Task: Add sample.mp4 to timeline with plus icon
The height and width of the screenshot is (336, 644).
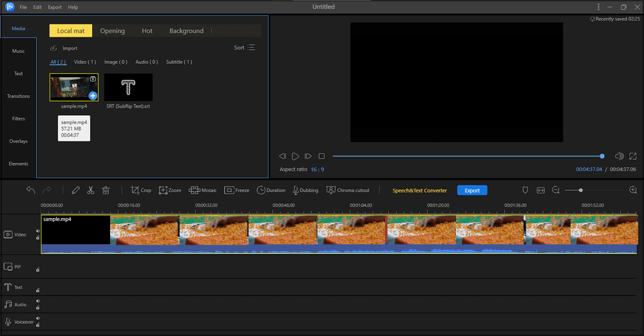Action: click(93, 95)
